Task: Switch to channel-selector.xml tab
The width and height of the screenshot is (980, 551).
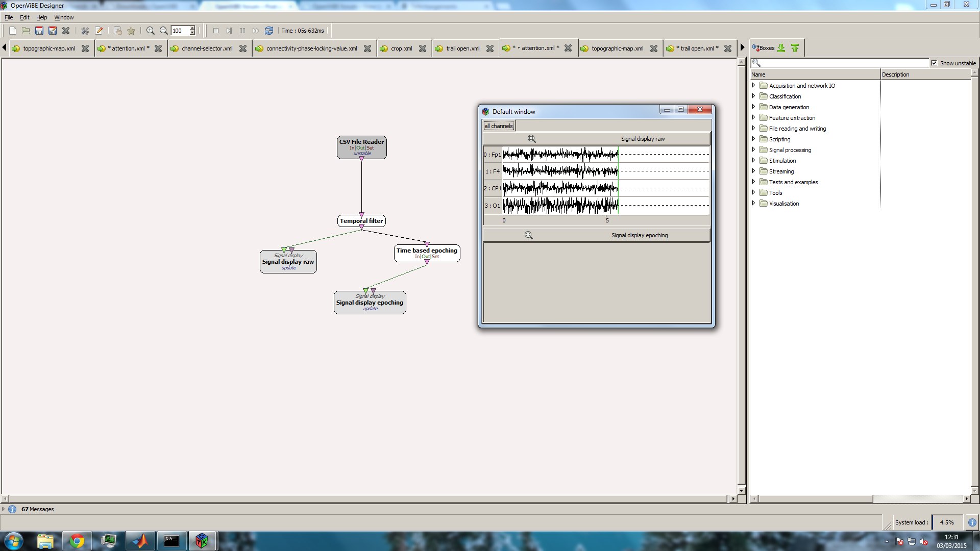Action: [207, 48]
